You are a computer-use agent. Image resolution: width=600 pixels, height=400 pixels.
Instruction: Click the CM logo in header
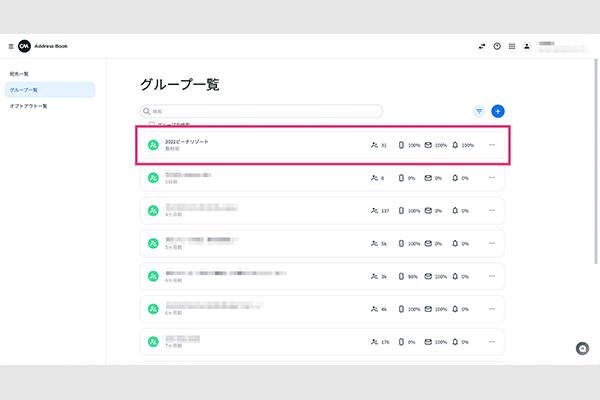point(24,46)
